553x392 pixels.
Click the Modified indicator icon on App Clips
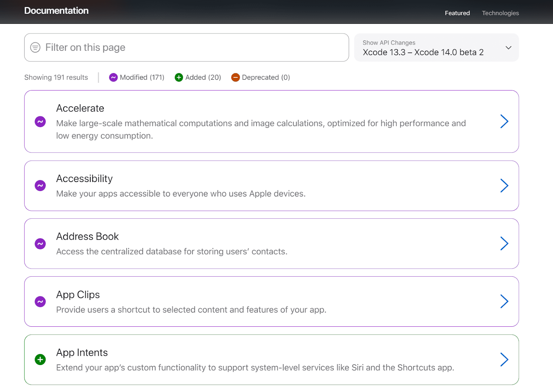tap(40, 302)
